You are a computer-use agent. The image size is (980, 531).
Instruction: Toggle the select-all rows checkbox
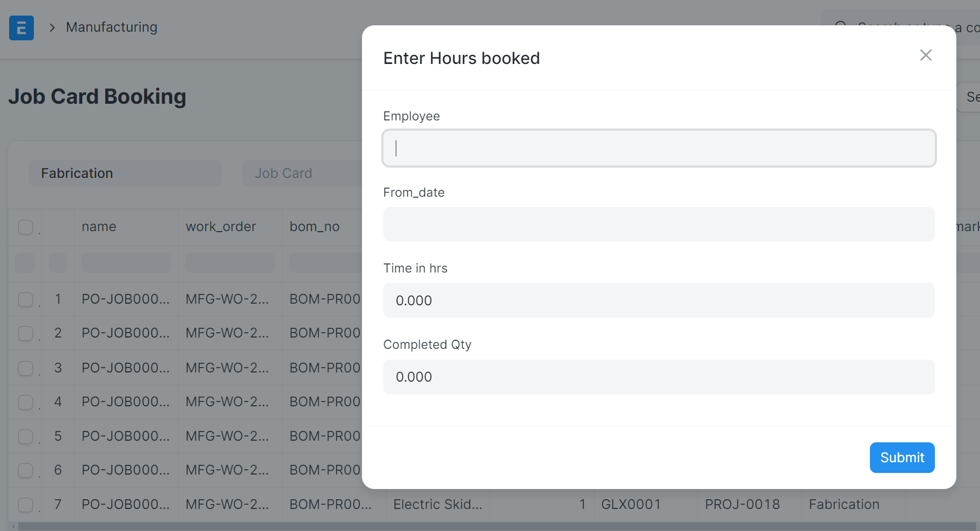point(26,227)
